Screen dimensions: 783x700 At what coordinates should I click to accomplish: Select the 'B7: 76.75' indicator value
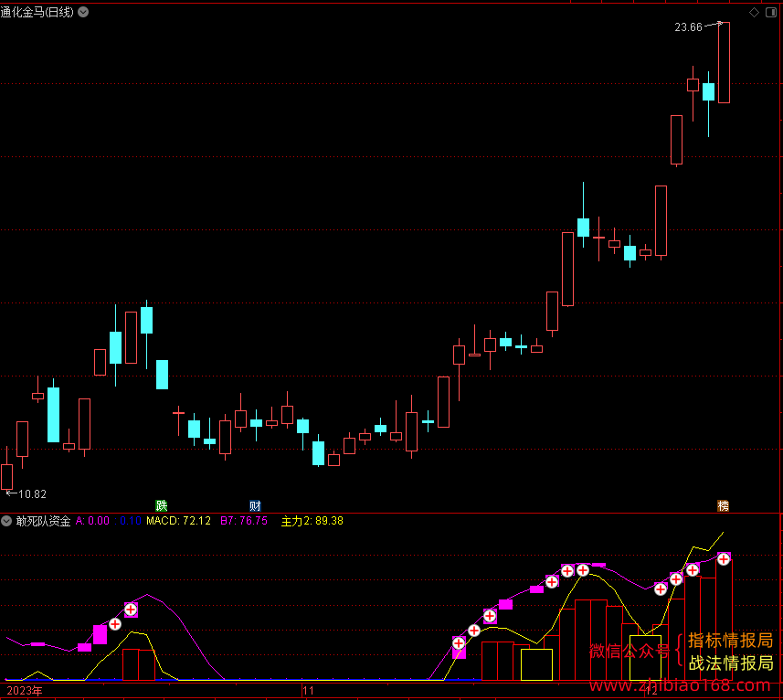244,521
